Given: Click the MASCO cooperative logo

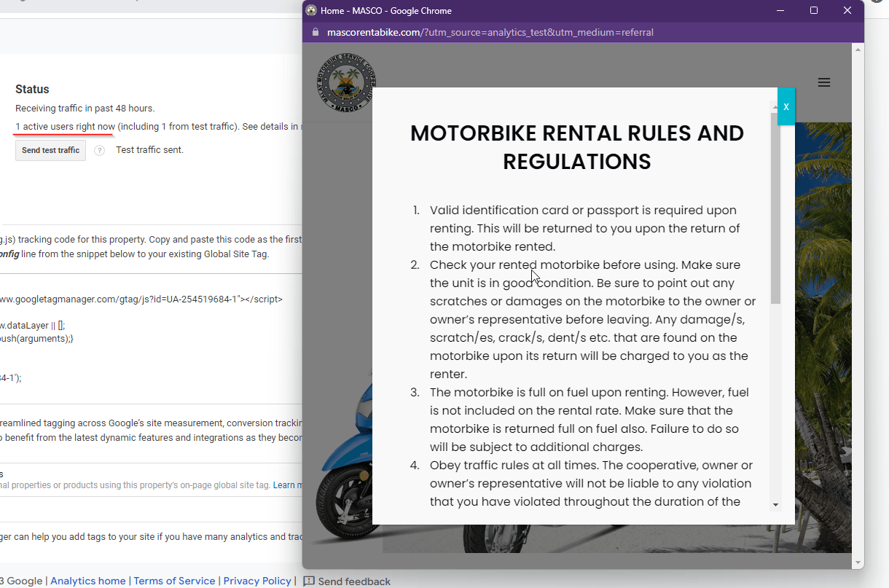Looking at the screenshot, I should click(x=346, y=82).
